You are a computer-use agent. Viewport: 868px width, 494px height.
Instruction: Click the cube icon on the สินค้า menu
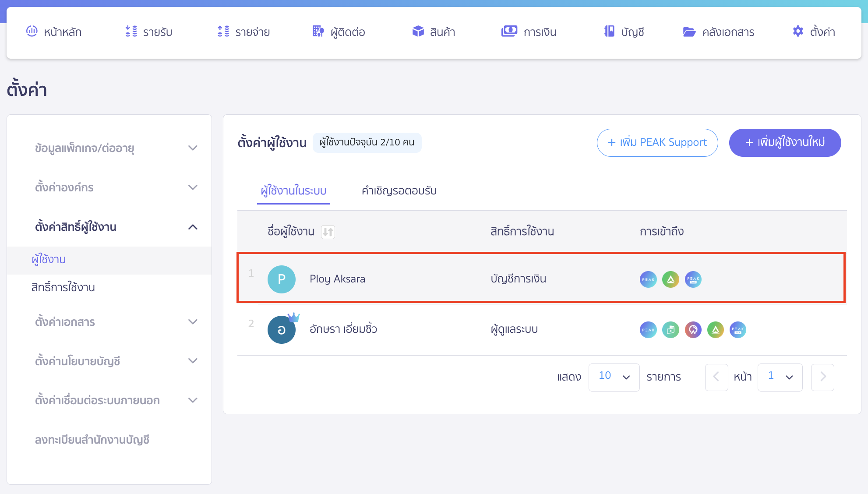pyautogui.click(x=418, y=31)
